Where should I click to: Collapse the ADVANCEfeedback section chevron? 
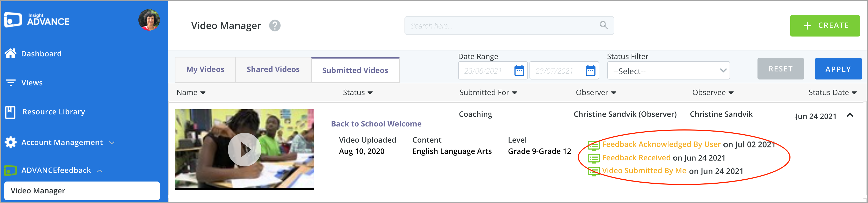pos(100,171)
